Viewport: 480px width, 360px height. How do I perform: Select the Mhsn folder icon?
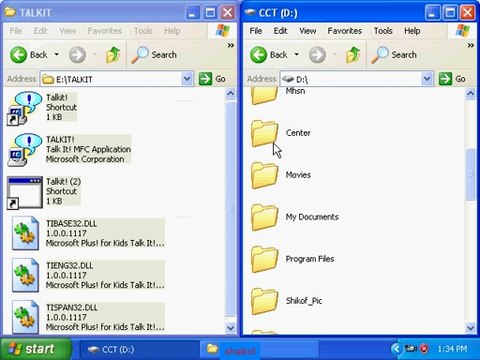coord(264,96)
